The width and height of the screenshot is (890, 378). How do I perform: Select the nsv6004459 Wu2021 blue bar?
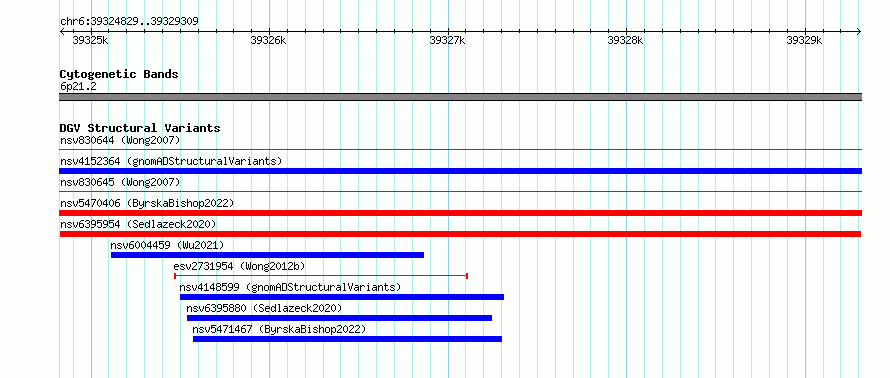tap(267, 255)
